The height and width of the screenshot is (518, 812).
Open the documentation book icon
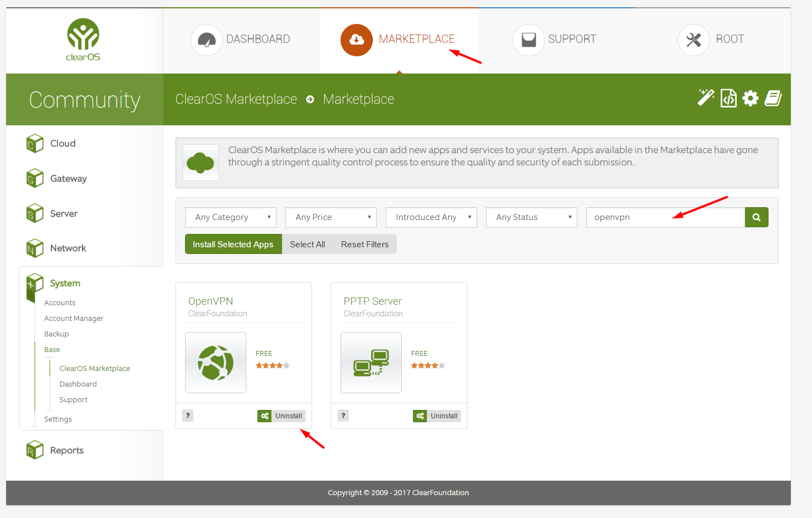coord(773,98)
